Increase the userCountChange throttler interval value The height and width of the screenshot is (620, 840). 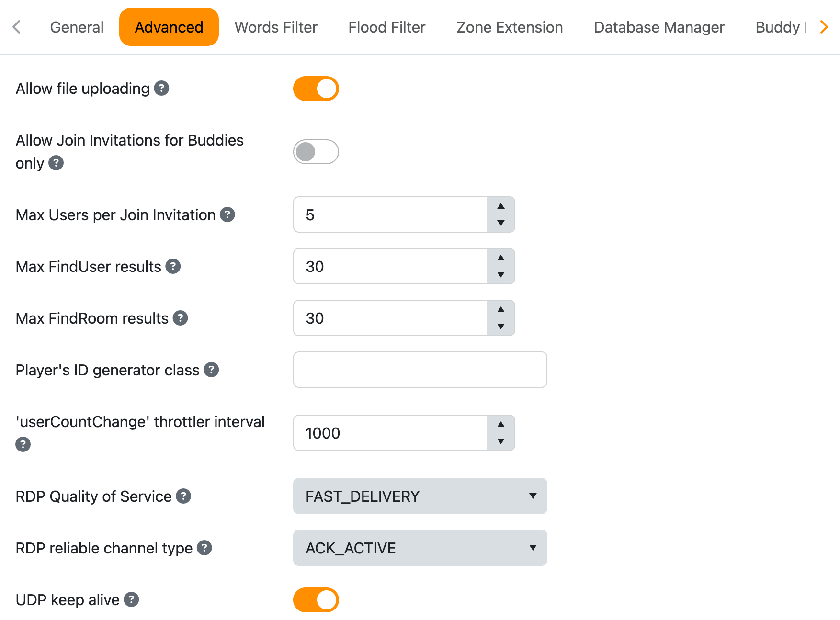pos(500,425)
